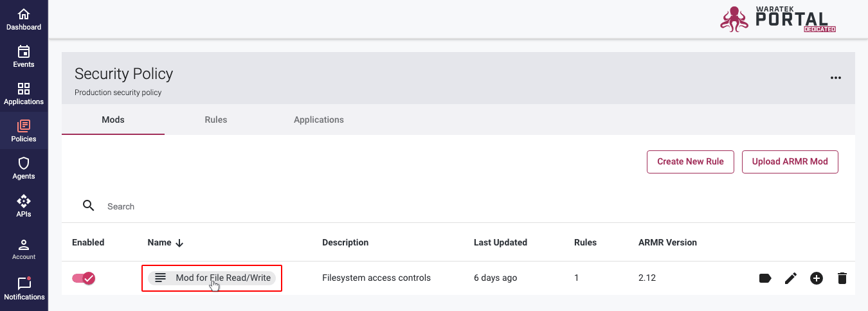Open the Security Policy three-dot menu

[836, 78]
